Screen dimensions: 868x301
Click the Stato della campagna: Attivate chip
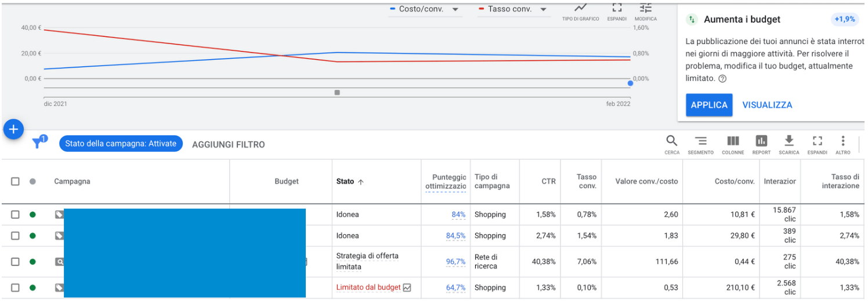coord(121,144)
